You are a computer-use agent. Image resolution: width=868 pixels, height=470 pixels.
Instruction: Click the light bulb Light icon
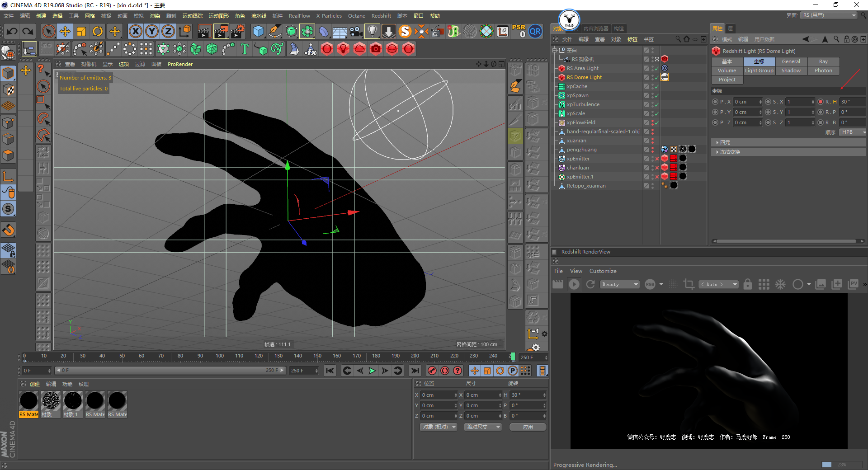pos(372,31)
